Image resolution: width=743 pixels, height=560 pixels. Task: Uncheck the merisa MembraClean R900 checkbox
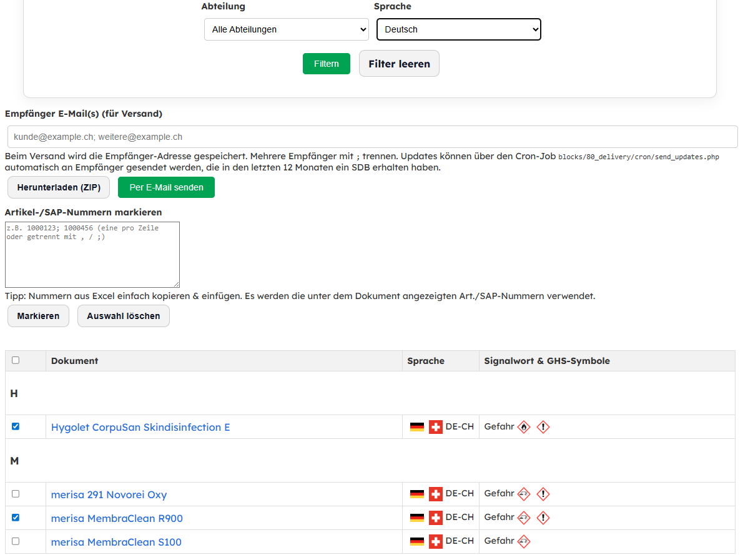coord(16,518)
